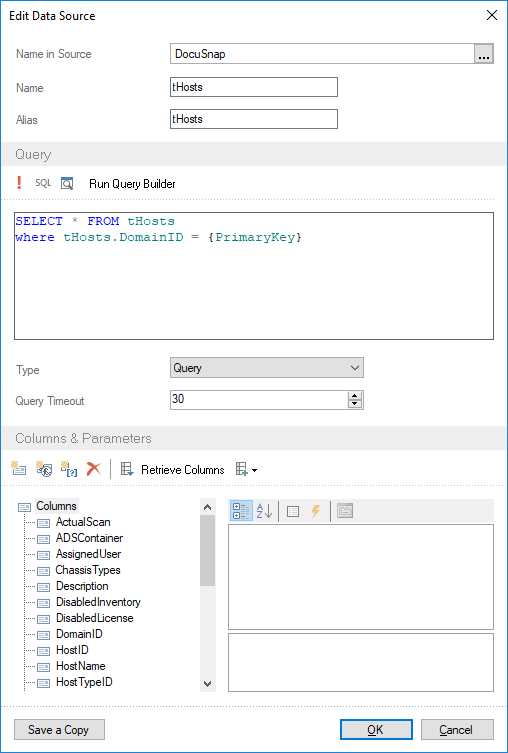The height and width of the screenshot is (753, 508).
Task: Select the DisabledInventory column
Action: point(98,602)
